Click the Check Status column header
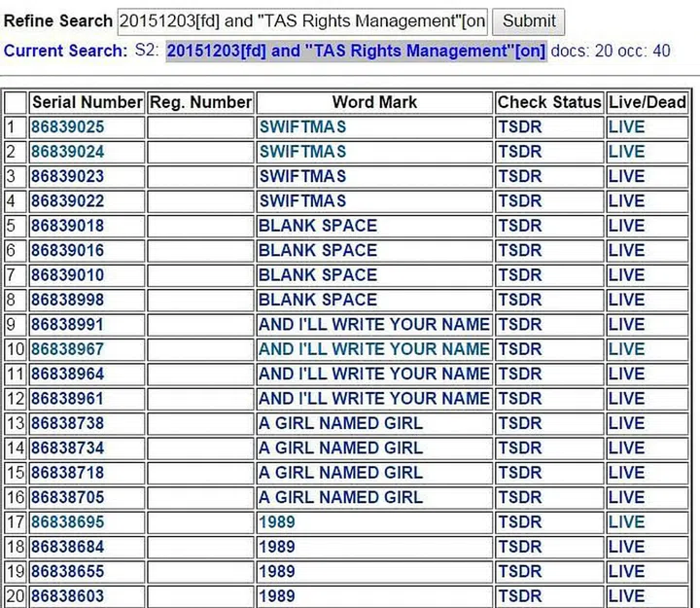 [549, 102]
